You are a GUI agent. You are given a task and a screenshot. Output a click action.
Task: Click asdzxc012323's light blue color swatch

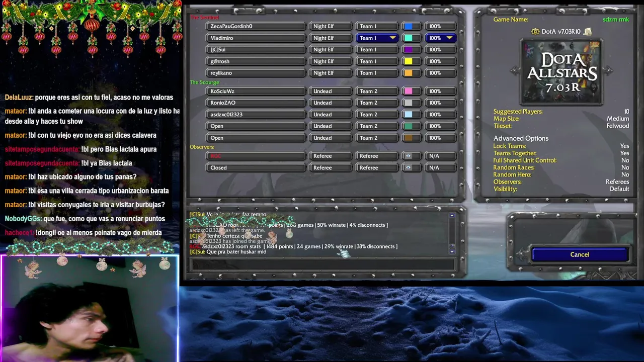(x=409, y=114)
